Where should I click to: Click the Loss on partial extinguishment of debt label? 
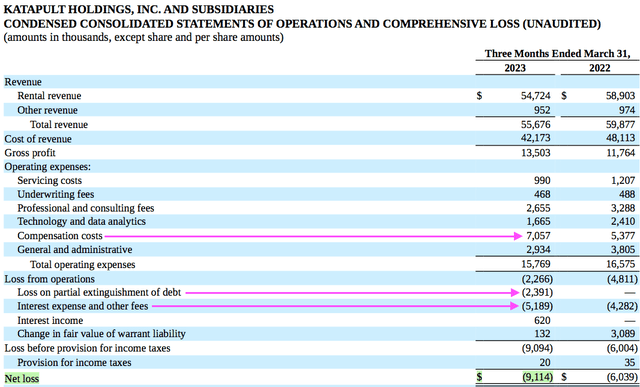tap(99, 293)
